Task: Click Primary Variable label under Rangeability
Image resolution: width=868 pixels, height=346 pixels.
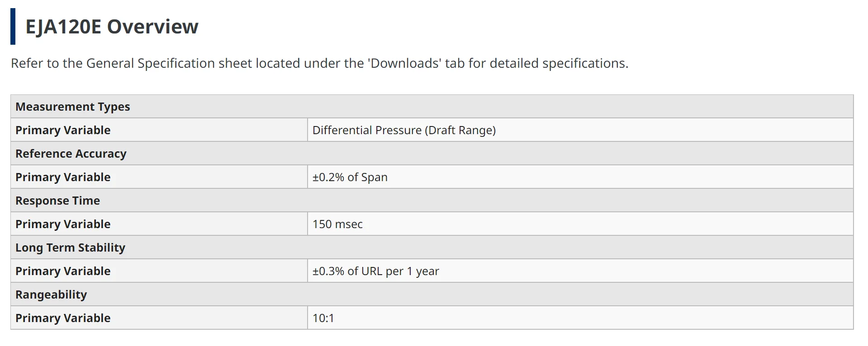Action: [x=63, y=318]
